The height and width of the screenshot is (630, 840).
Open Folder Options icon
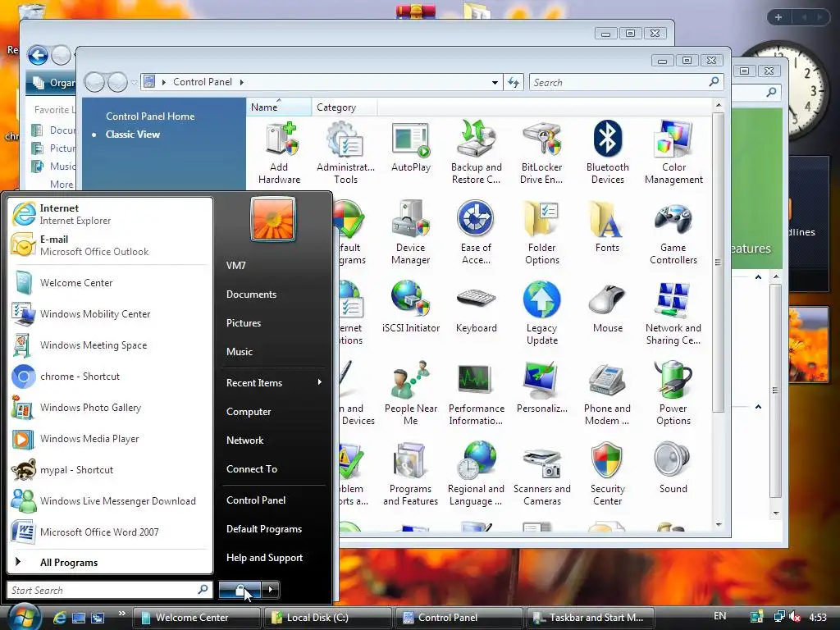541,233
